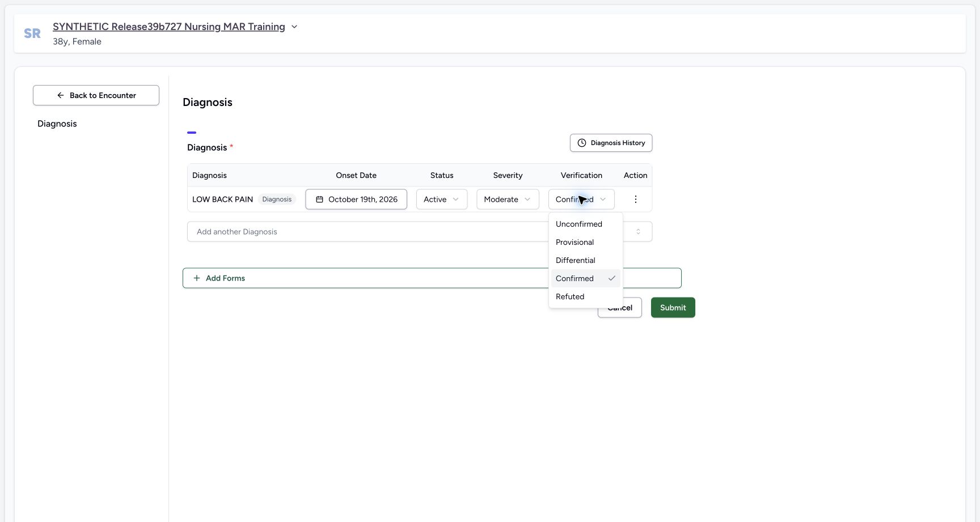Click the Status column header
Screen dimensions: 980x522
(x=442, y=176)
